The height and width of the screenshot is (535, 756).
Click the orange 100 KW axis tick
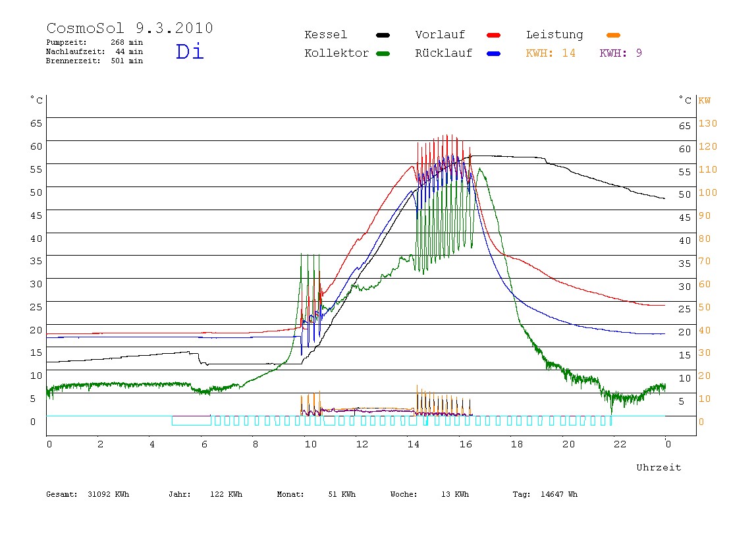[x=708, y=192]
